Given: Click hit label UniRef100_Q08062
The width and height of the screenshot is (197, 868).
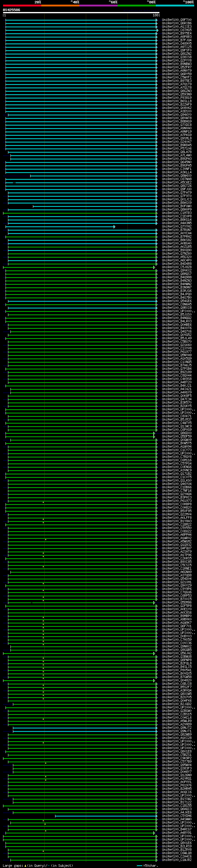Looking at the screenshot, I should 177,108.
